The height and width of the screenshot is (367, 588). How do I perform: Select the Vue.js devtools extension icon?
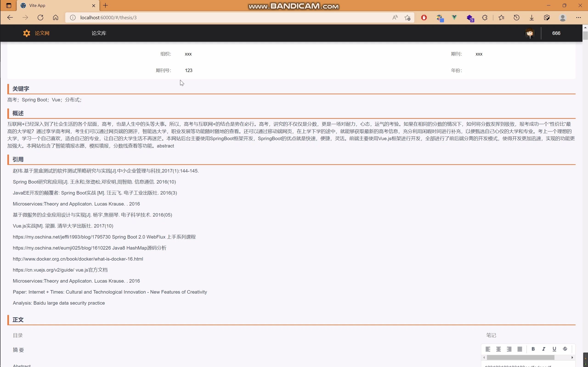coord(454,17)
